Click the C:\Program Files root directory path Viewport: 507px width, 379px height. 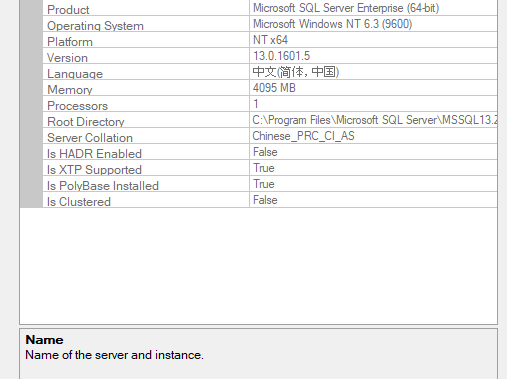tap(375, 120)
